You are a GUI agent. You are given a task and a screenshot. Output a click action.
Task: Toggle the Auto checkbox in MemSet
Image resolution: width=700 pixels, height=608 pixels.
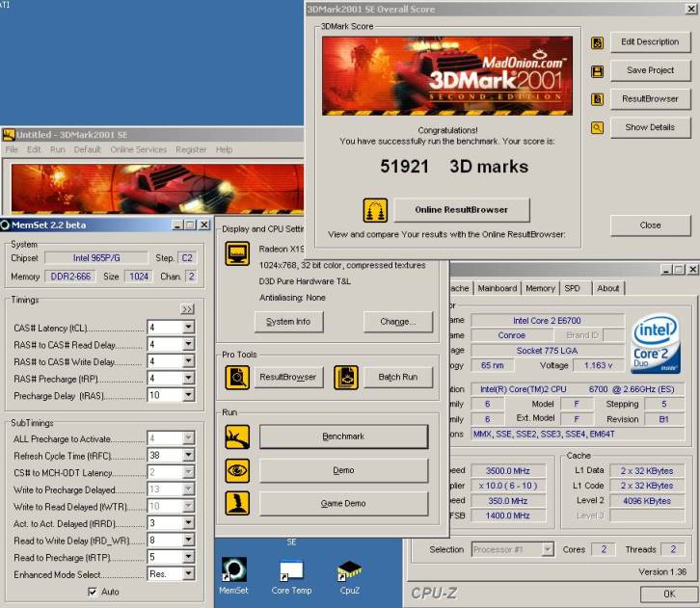click(x=93, y=592)
